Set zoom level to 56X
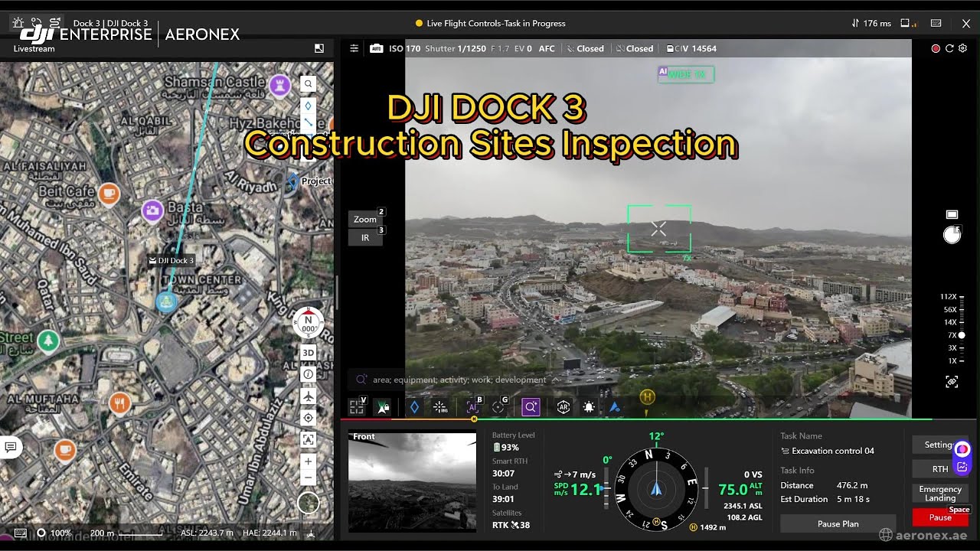 tap(952, 310)
